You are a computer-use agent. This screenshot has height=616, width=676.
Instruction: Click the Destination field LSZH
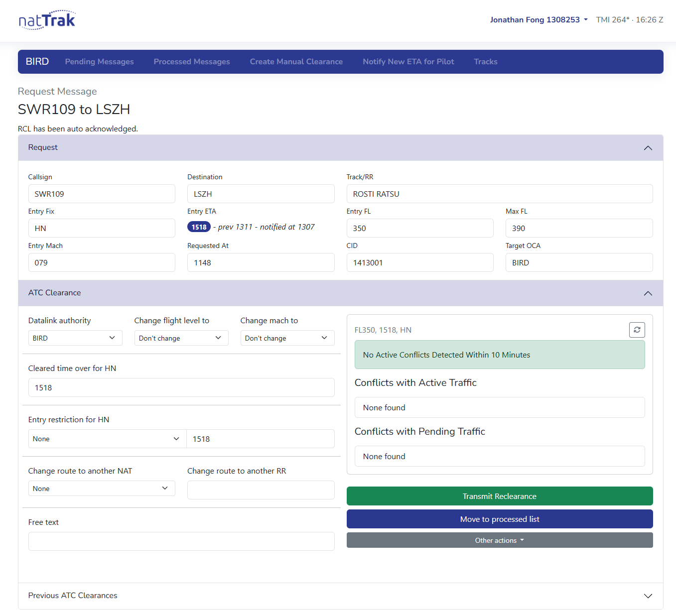261,194
